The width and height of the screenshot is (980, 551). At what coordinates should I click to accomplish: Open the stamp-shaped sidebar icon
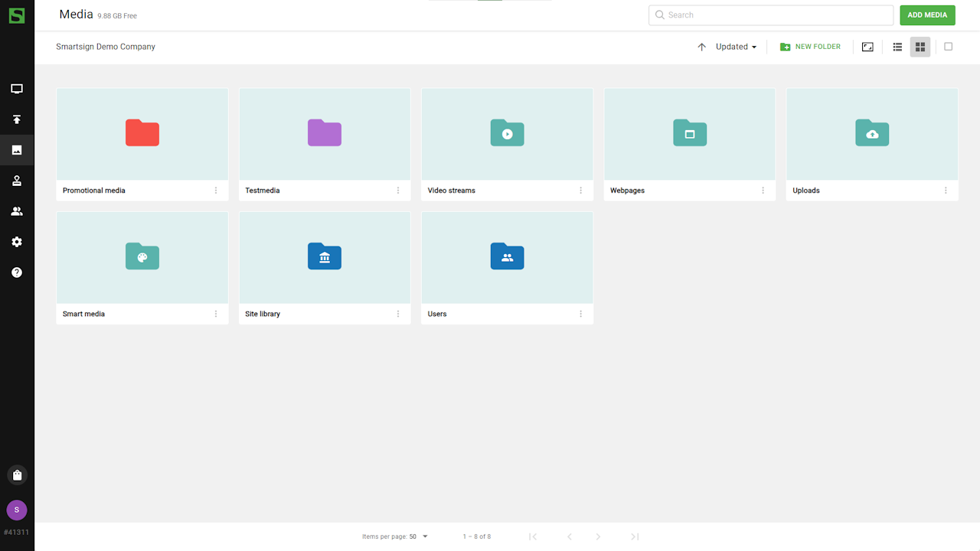(17, 181)
